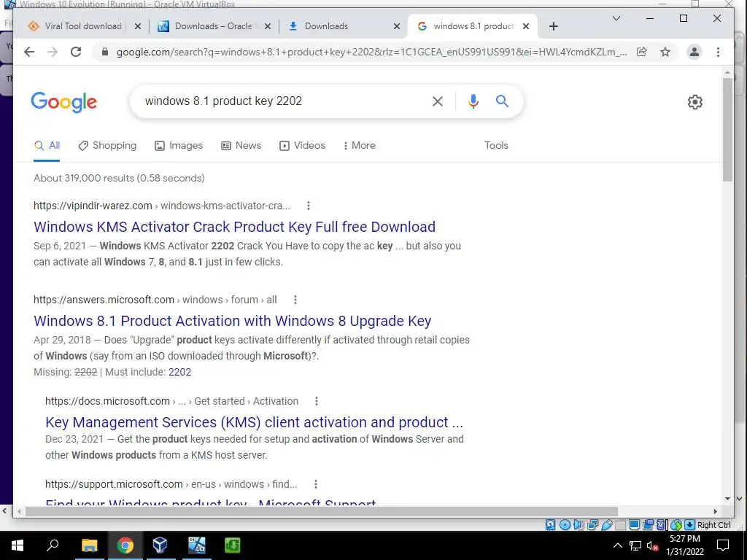Click VirtualBox network adapters indicator
The width and height of the screenshot is (747, 560).
592,525
